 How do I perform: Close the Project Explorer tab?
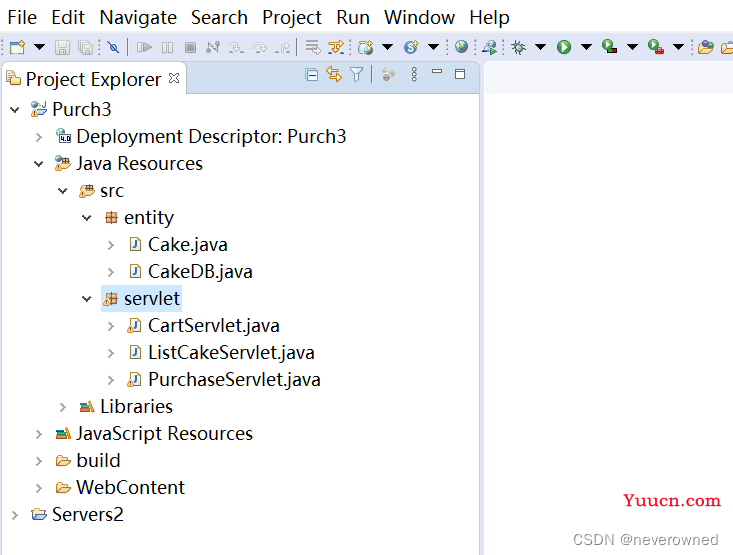174,78
